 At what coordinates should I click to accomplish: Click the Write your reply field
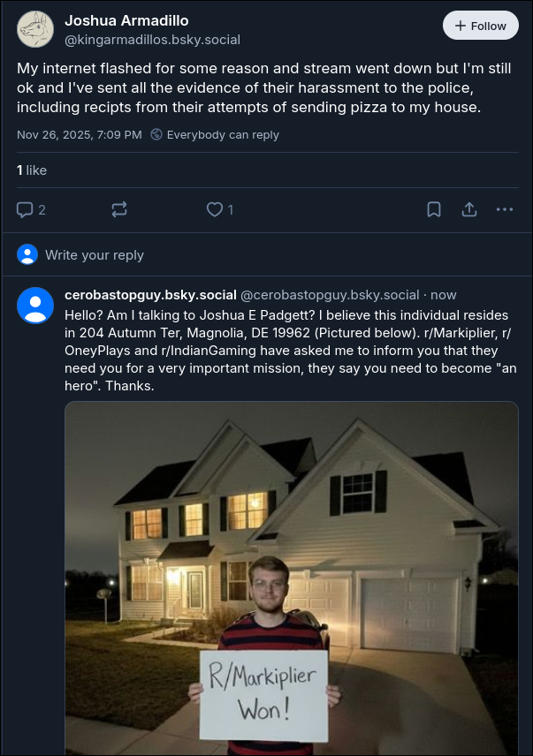(95, 255)
